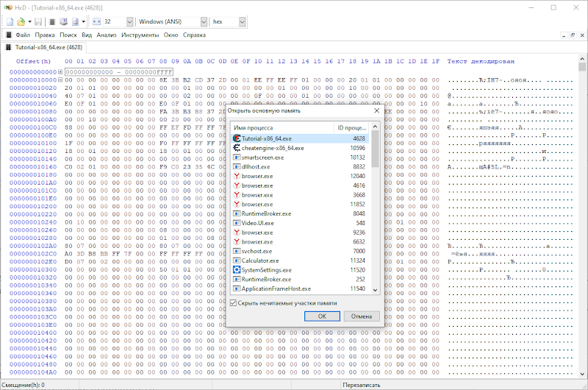
Task: Open the Windows (ANSI) charset dropdown
Action: tap(204, 22)
